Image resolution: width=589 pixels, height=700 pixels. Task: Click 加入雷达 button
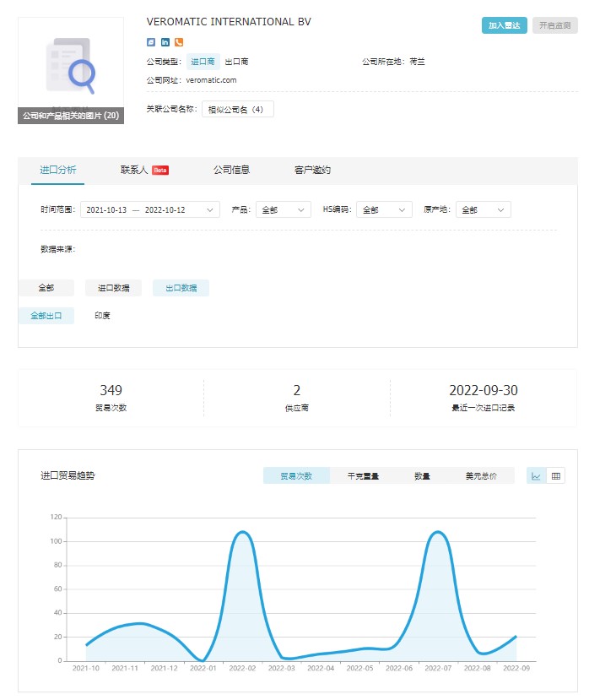(505, 25)
